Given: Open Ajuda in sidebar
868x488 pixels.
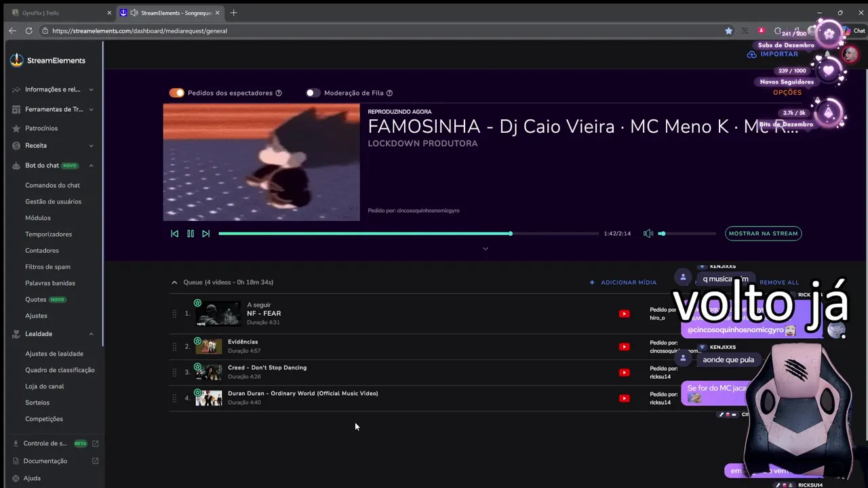Looking at the screenshot, I should [32, 479].
